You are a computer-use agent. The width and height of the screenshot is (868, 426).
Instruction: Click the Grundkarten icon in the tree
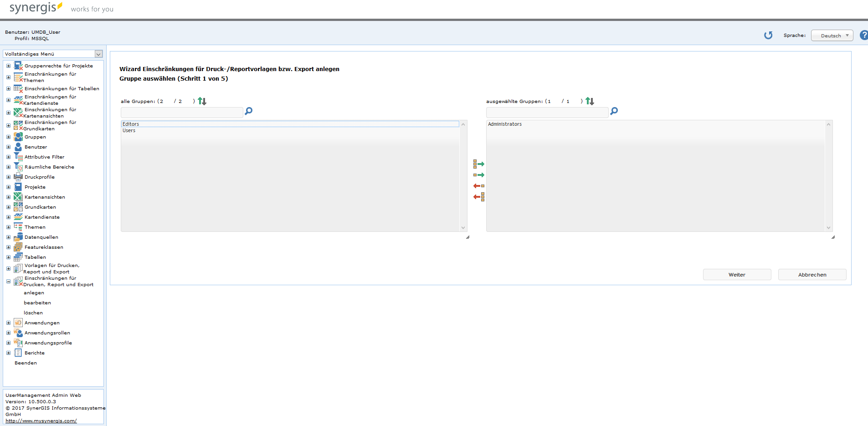pos(18,207)
